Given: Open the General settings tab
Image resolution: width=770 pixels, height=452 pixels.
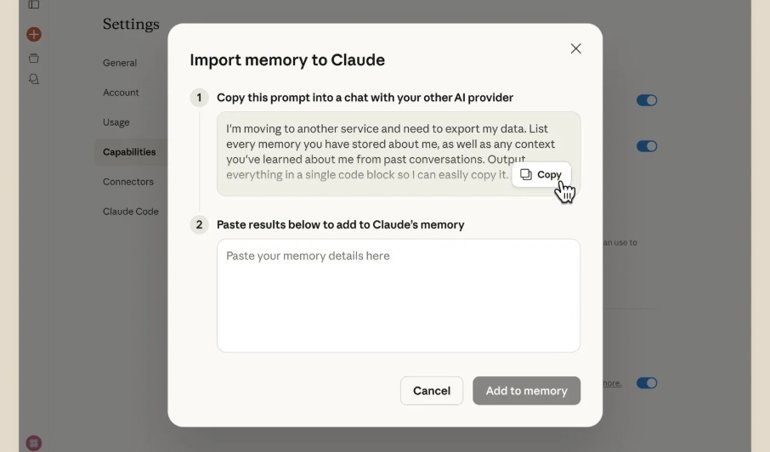Looking at the screenshot, I should pos(120,63).
